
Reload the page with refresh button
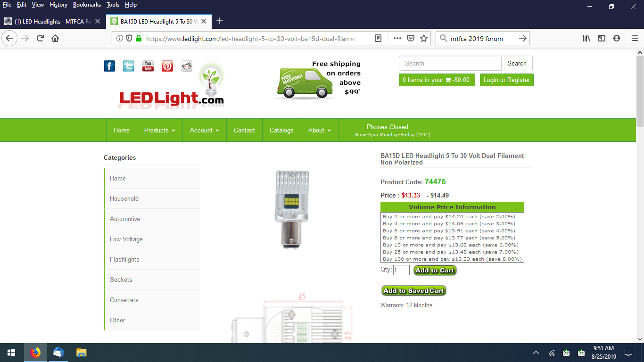coord(40,39)
